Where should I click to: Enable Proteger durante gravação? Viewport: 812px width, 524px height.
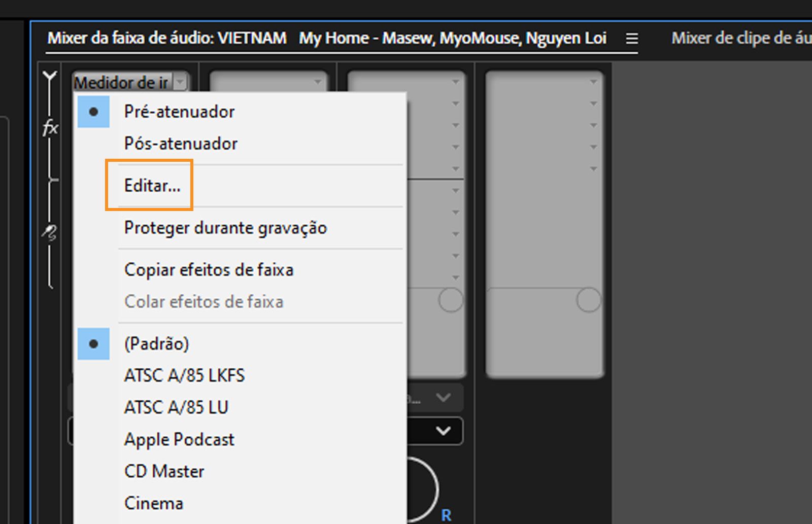click(226, 228)
